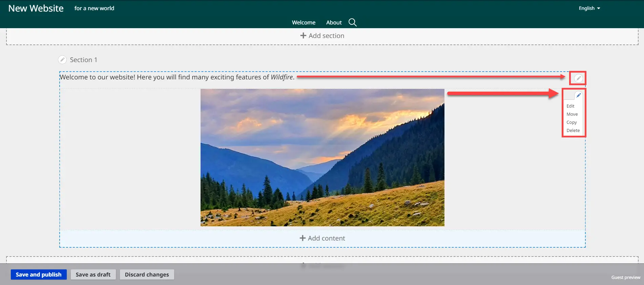Open the About navigation item
Screen dimensions: 644x285
tap(334, 22)
